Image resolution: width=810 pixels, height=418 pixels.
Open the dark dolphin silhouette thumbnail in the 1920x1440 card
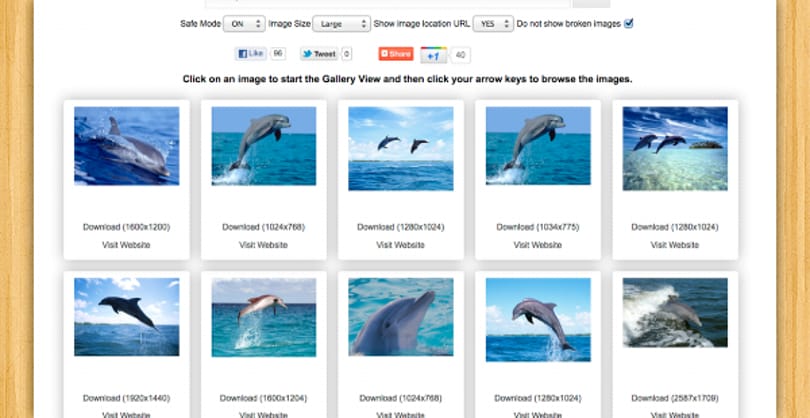(127, 317)
